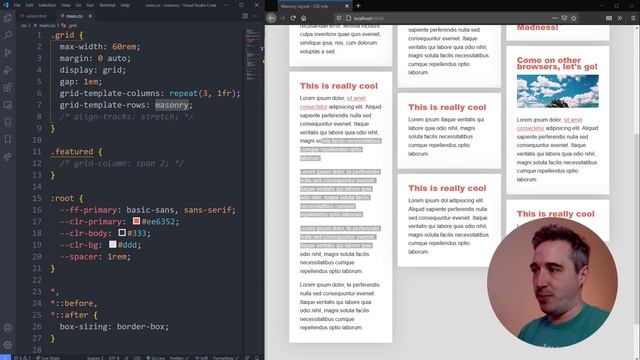640x360 pixels.
Task: Click the browser Forward button
Action: (282, 18)
